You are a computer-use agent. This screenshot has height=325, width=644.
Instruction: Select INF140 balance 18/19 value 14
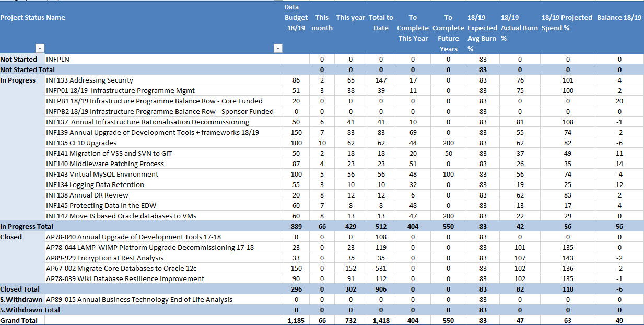619,164
